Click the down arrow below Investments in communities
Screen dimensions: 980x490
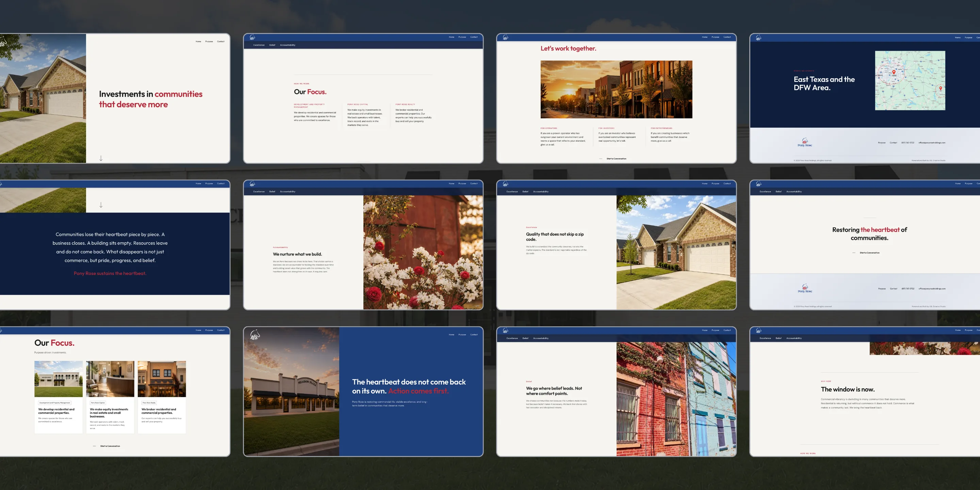(101, 158)
